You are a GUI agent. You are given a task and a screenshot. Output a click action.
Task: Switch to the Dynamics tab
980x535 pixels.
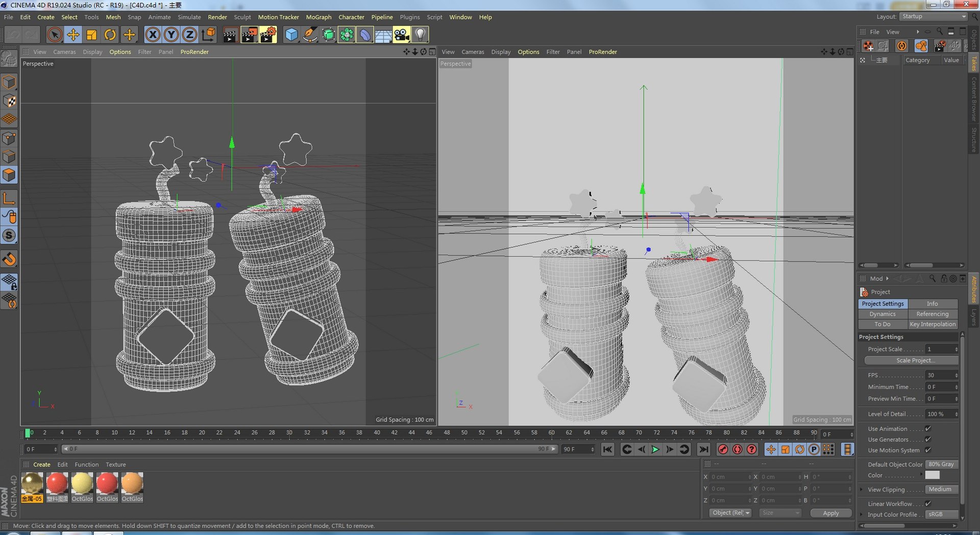(x=883, y=314)
